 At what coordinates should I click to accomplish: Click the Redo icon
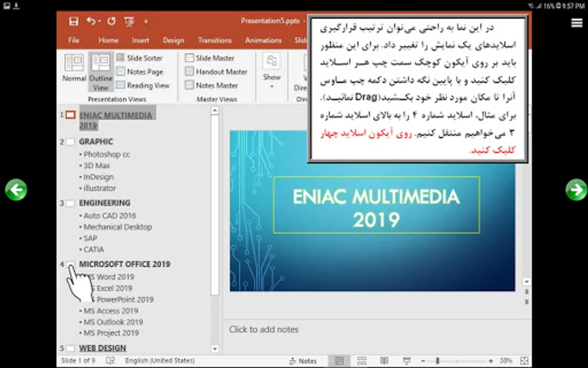coord(111,21)
